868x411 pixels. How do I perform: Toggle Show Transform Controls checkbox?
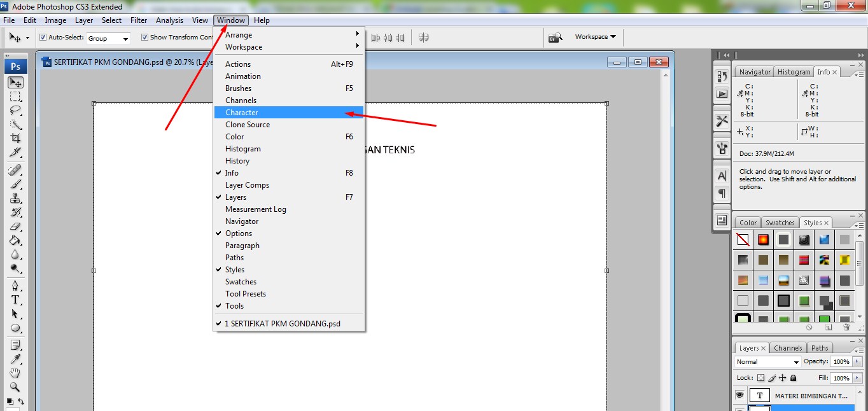coord(144,38)
